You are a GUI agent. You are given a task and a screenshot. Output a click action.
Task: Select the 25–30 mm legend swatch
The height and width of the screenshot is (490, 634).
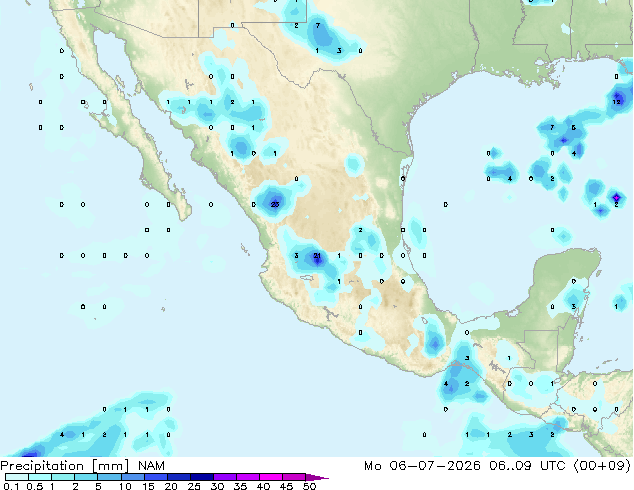[x=202, y=477]
